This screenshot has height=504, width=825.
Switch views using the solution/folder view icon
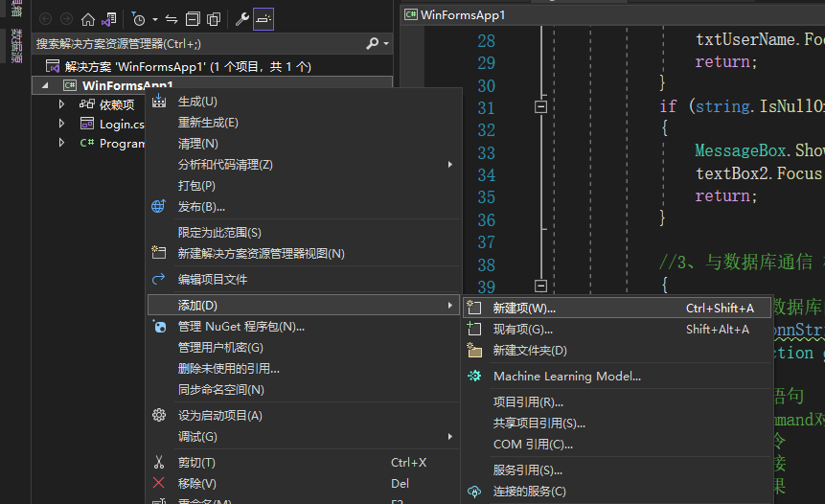[109, 19]
